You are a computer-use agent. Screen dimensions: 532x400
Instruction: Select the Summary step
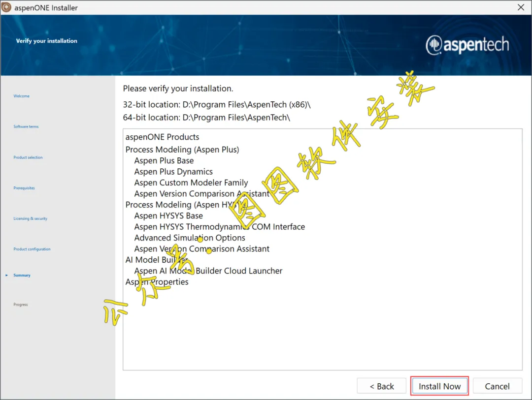click(x=22, y=275)
